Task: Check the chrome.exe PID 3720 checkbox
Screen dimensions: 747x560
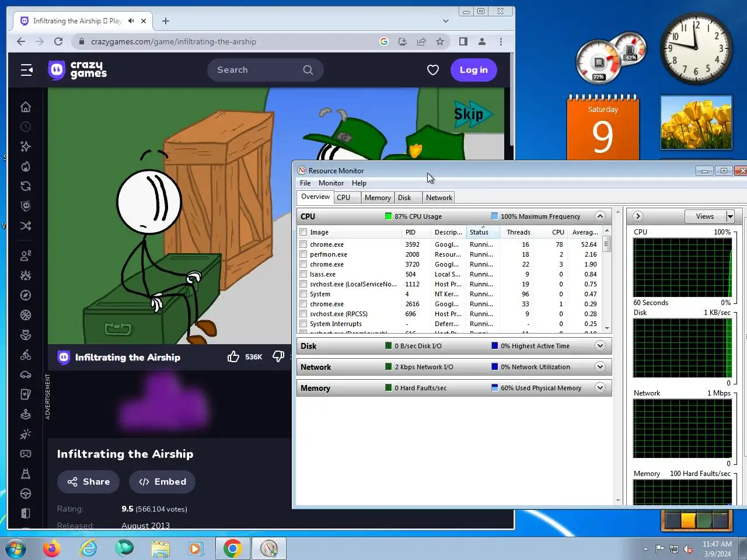Action: 303,264
